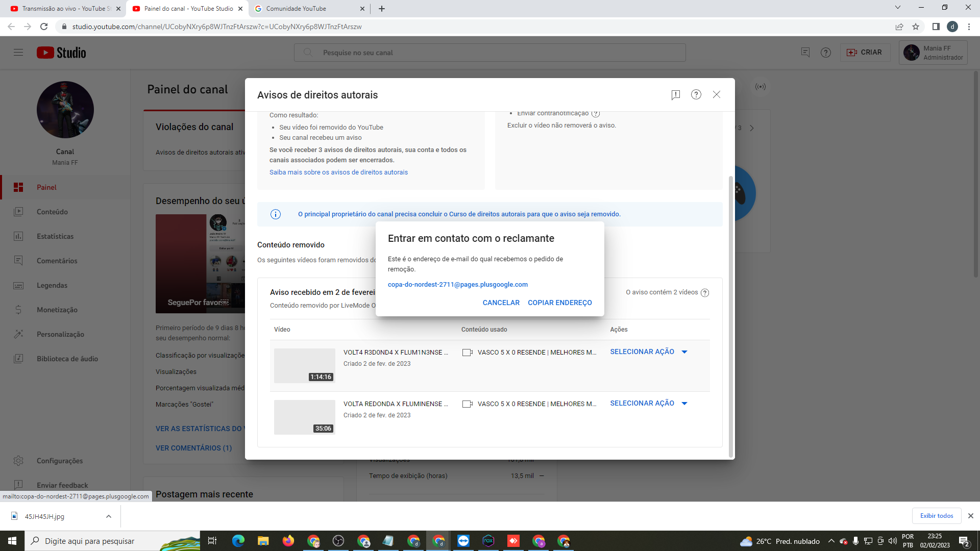Close the Avisos de direitos autorais dialog
The height and width of the screenshot is (551, 980).
716,94
